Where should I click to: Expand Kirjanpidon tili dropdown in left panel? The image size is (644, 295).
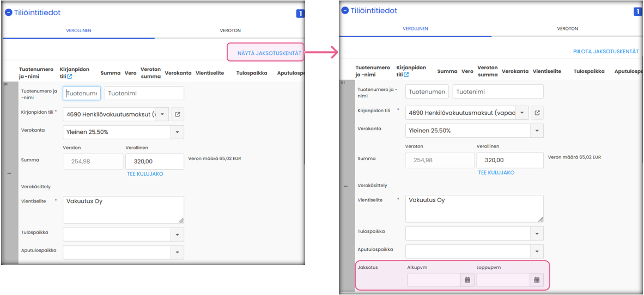pyautogui.click(x=162, y=114)
